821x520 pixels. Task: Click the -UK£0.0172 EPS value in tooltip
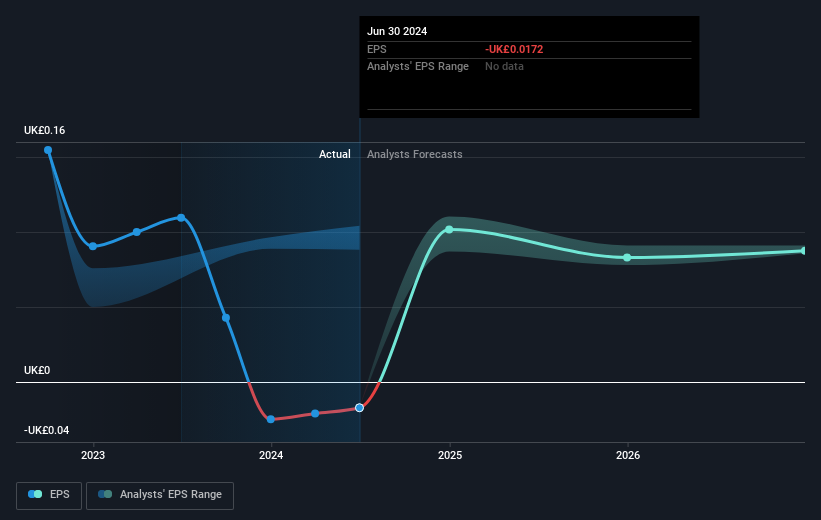tap(514, 49)
